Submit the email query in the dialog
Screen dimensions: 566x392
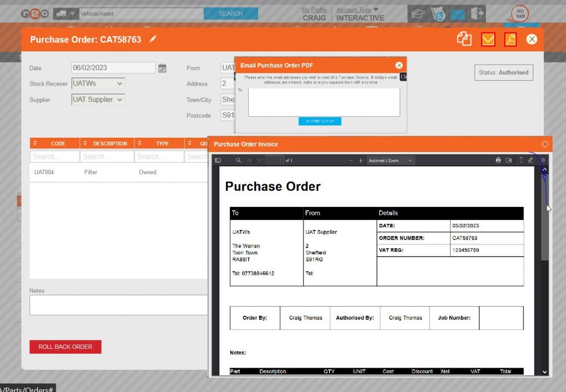[x=319, y=121]
